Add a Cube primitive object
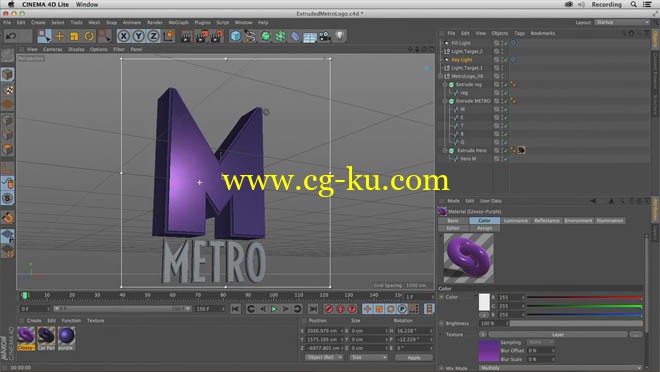 [x=236, y=36]
